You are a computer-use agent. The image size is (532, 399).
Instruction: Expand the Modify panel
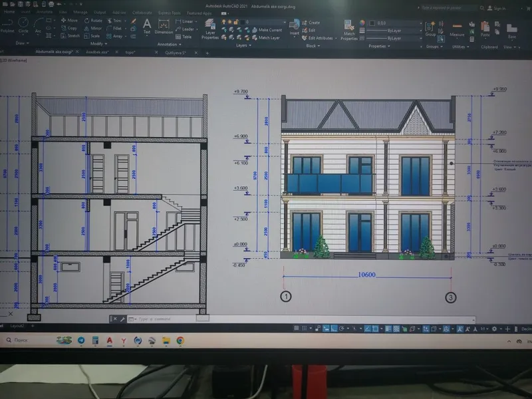[x=98, y=44]
